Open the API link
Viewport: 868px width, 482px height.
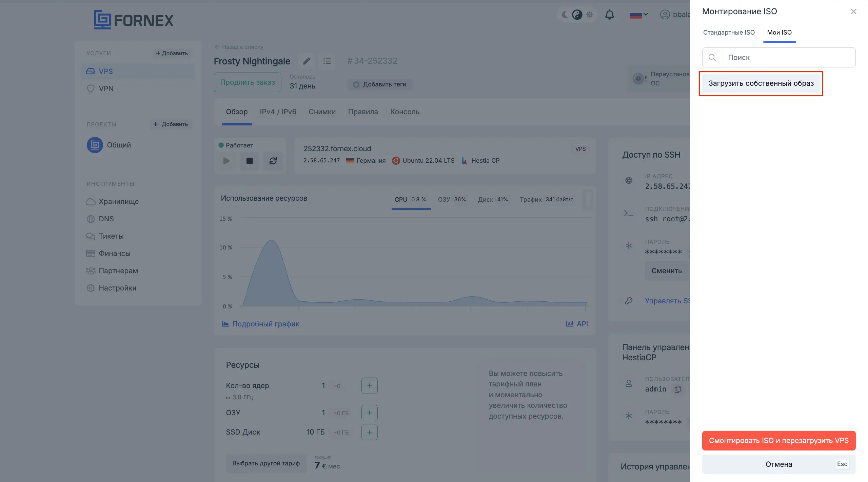pos(577,324)
